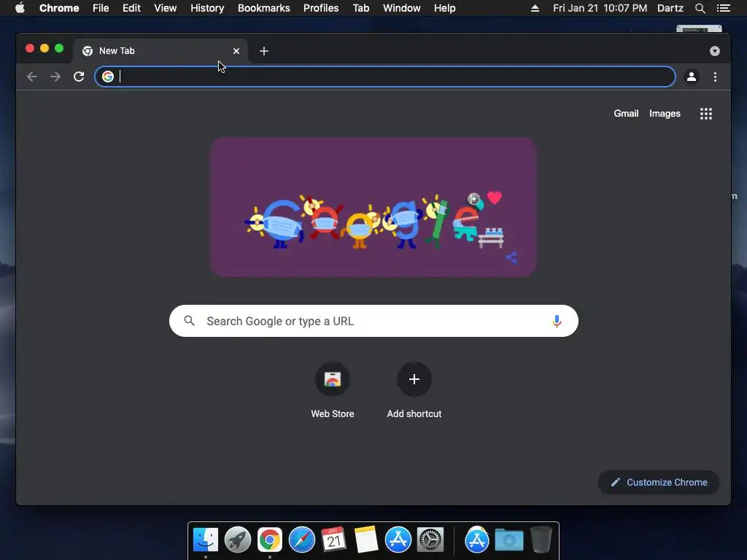Open the Chrome app menu
Viewport: 747px width, 560px height.
click(59, 8)
